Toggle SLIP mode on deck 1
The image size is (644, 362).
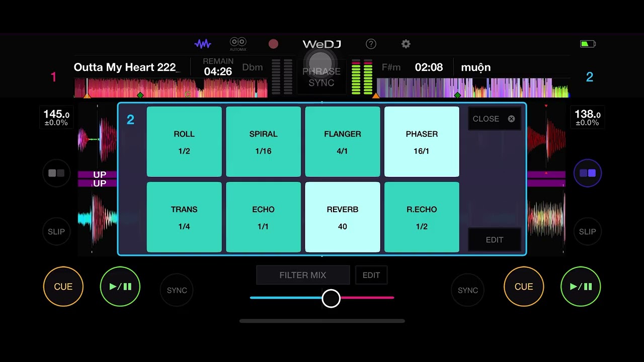tap(56, 231)
